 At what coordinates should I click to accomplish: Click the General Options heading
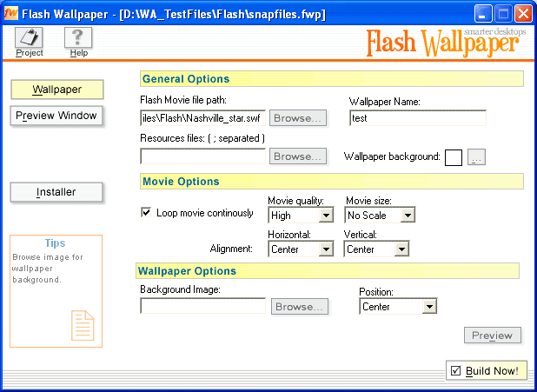click(186, 79)
